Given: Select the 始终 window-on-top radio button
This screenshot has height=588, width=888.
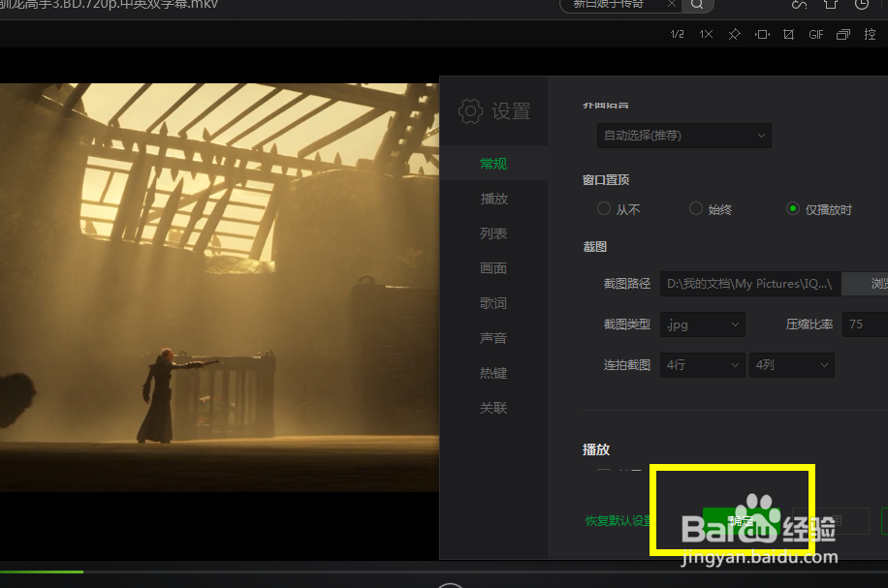Looking at the screenshot, I should tap(695, 208).
